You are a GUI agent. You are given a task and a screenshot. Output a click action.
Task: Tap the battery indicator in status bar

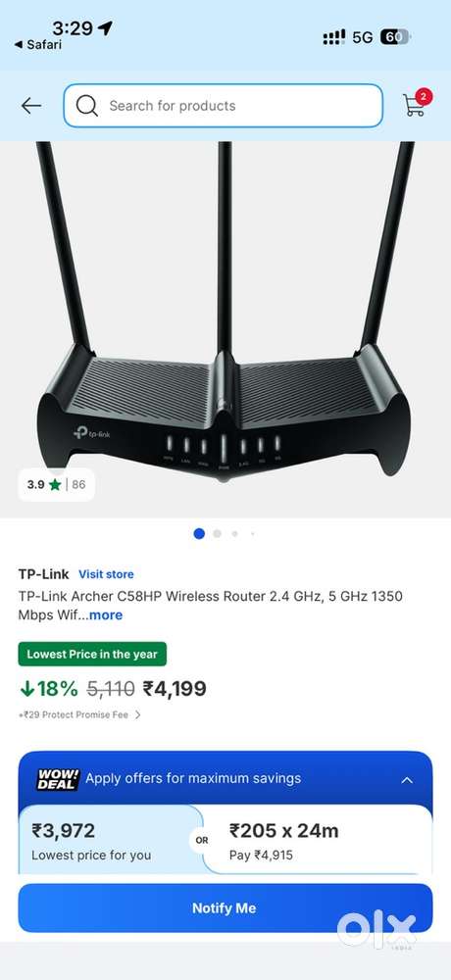click(x=395, y=37)
